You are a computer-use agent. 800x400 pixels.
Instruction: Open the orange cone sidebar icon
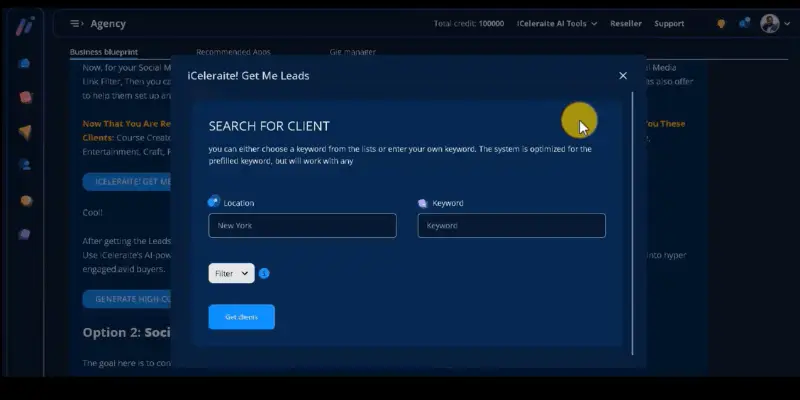pyautogui.click(x=25, y=132)
